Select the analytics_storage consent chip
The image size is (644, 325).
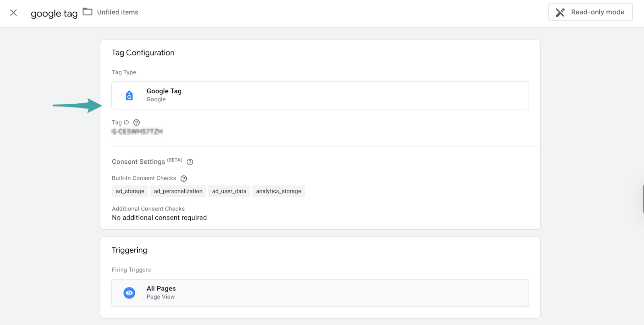[x=278, y=191]
